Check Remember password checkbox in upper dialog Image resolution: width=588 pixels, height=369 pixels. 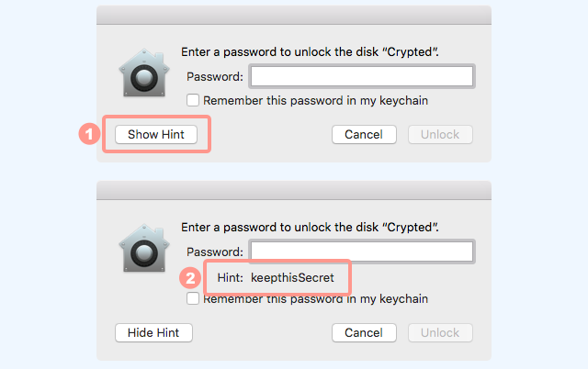[193, 100]
